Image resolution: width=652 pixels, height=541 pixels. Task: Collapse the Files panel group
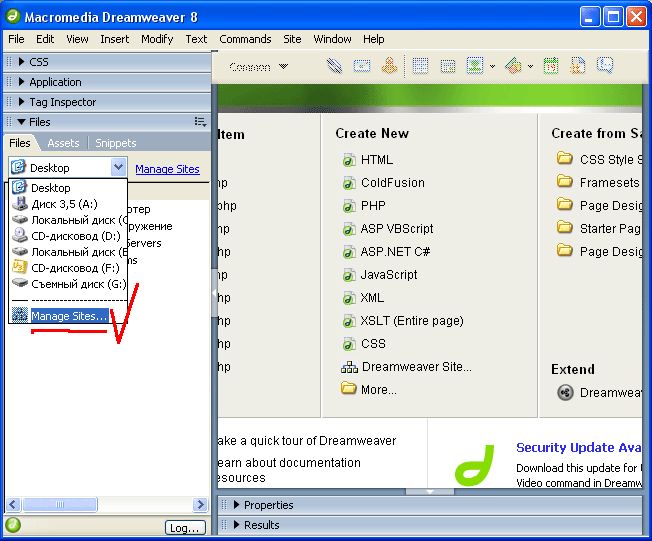[x=22, y=122]
